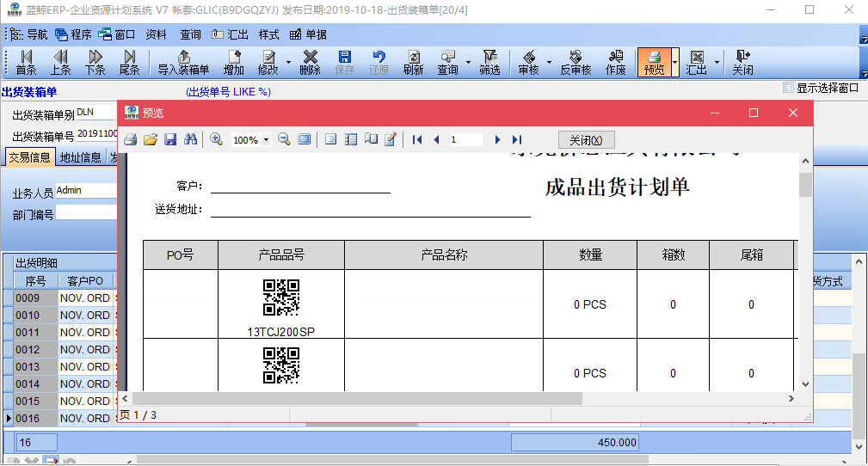This screenshot has height=466, width=868.
Task: Click the 关闭(X) button in preview
Action: pos(586,140)
